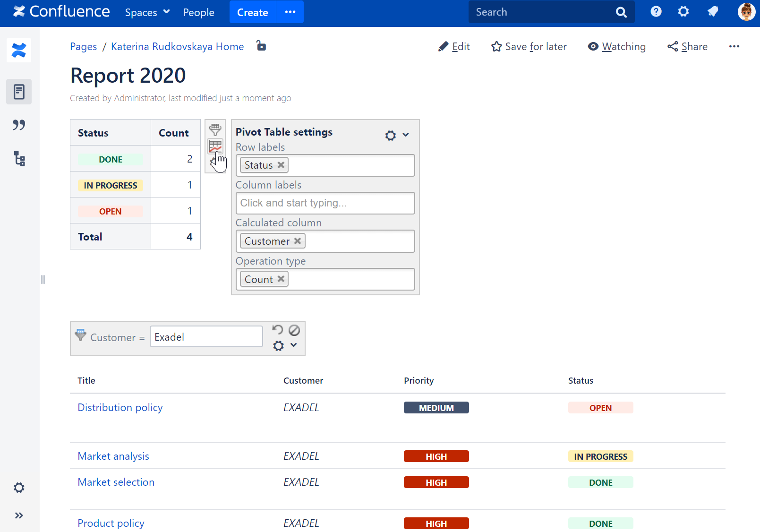Click the undo filter arrow icon
Viewport: 760px width, 532px height.
pyautogui.click(x=278, y=329)
